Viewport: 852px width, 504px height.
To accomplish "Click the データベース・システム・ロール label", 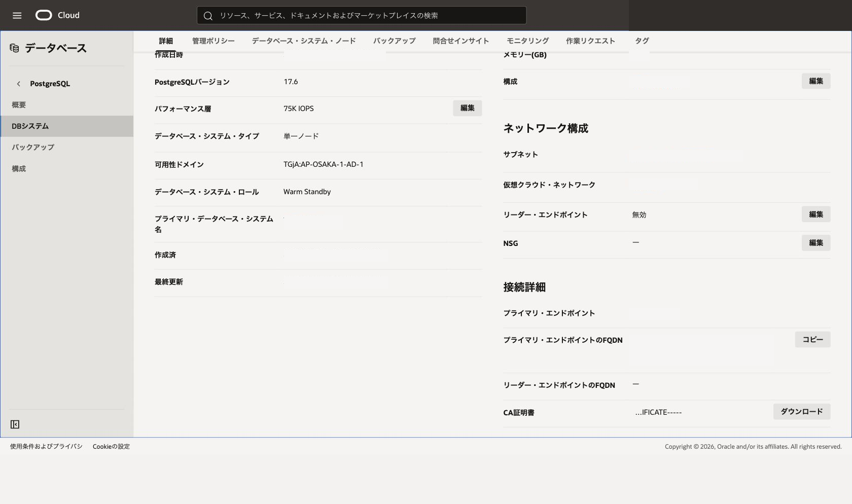I will click(206, 192).
